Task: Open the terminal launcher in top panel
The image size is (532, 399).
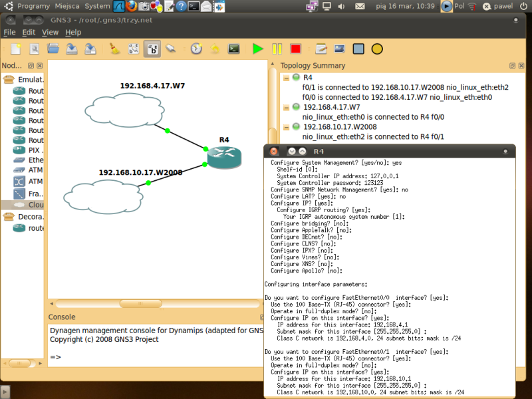Action: pyautogui.click(x=194, y=6)
